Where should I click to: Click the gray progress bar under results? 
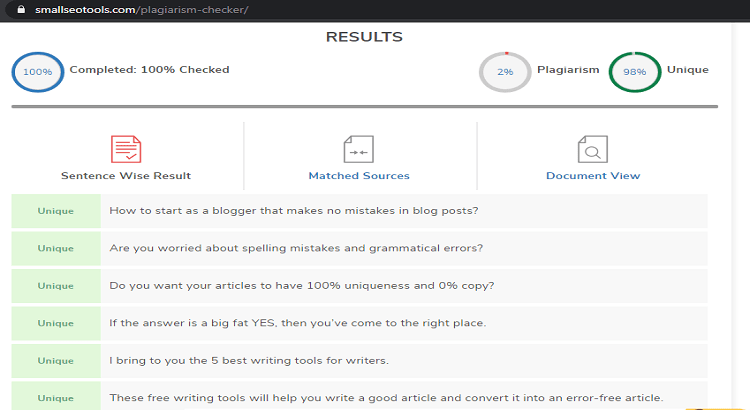click(x=364, y=106)
